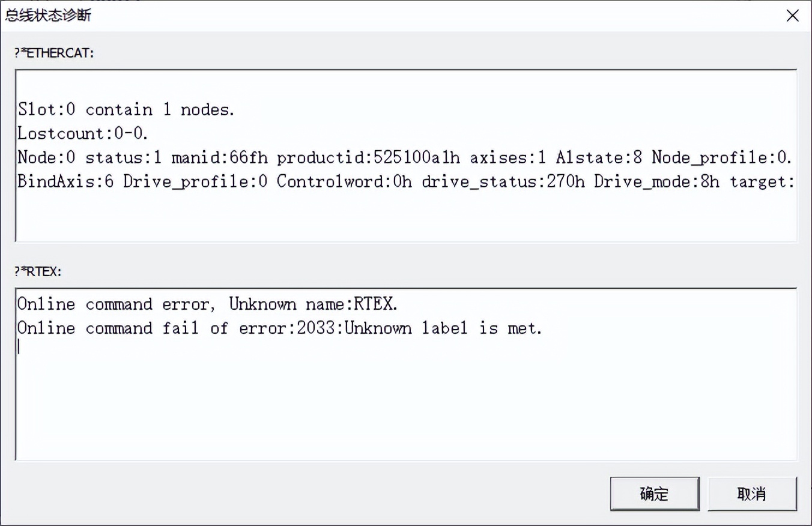Click the 'Controlword:0h' text
Viewport: 812px width, 526px height.
pos(344,182)
